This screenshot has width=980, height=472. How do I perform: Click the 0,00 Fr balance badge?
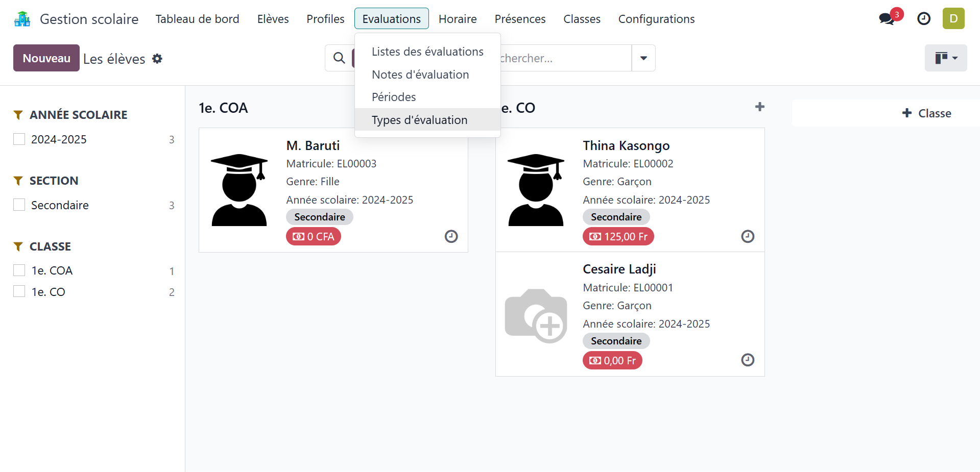pos(612,360)
